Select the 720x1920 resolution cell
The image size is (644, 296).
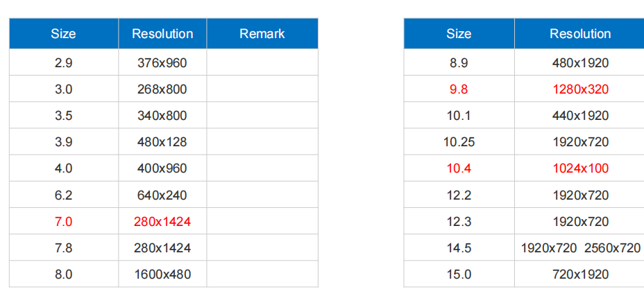pos(580,275)
